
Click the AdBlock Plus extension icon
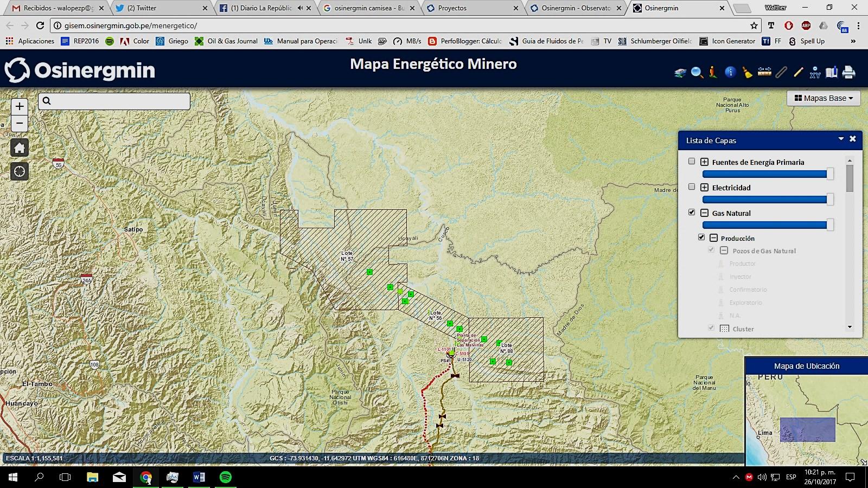click(806, 25)
